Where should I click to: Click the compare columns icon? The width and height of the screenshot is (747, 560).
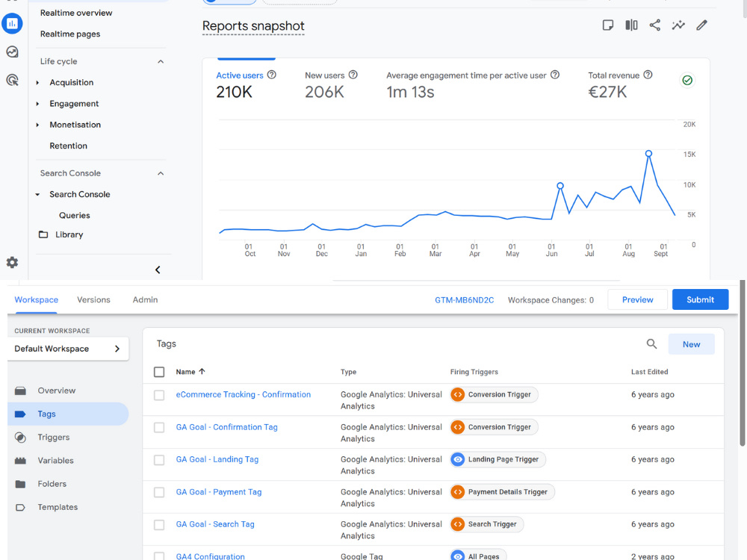(631, 25)
